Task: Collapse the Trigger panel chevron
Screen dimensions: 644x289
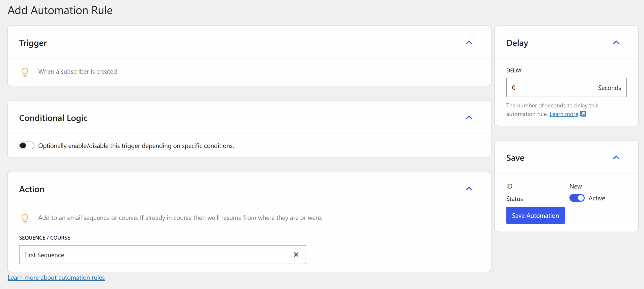Action: click(469, 43)
